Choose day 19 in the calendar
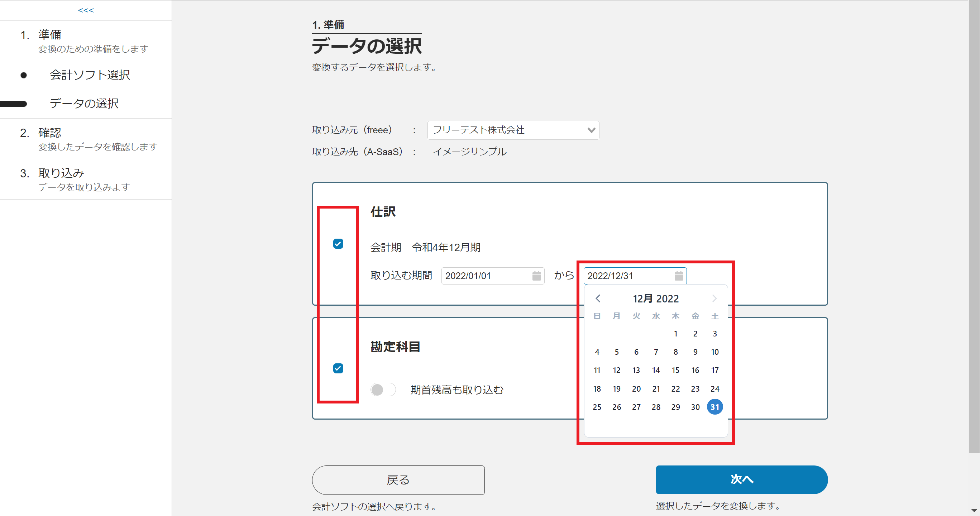The image size is (980, 516). 617,389
